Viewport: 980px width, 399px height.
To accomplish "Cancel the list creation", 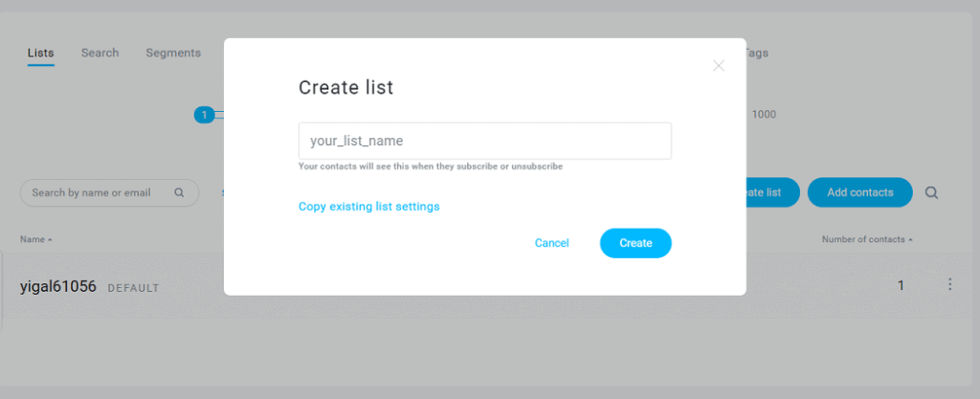I will point(552,243).
